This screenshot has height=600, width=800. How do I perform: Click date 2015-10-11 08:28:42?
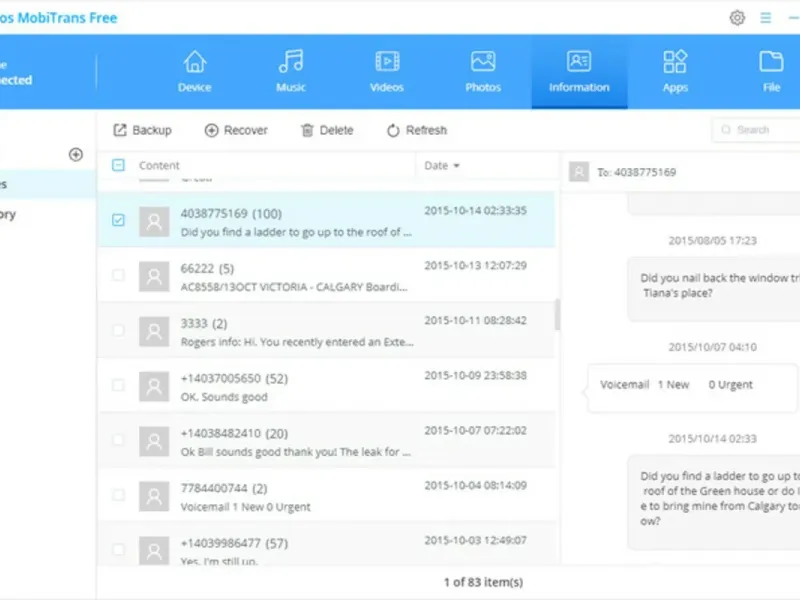tap(476, 320)
